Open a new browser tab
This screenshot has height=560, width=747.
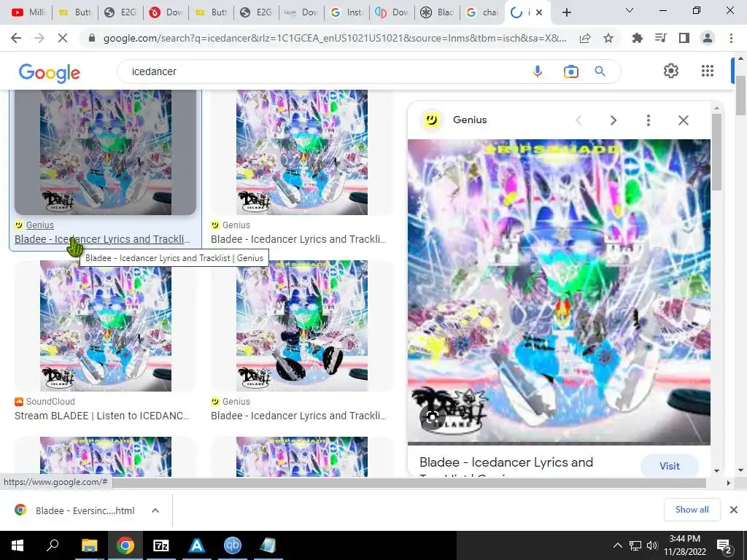[x=566, y=13]
